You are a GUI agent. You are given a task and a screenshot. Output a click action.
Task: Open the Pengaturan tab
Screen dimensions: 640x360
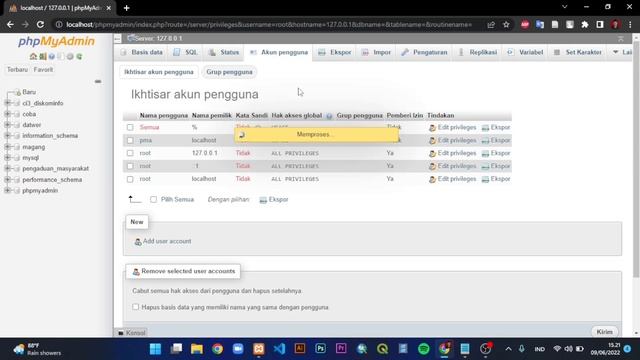coord(424,52)
